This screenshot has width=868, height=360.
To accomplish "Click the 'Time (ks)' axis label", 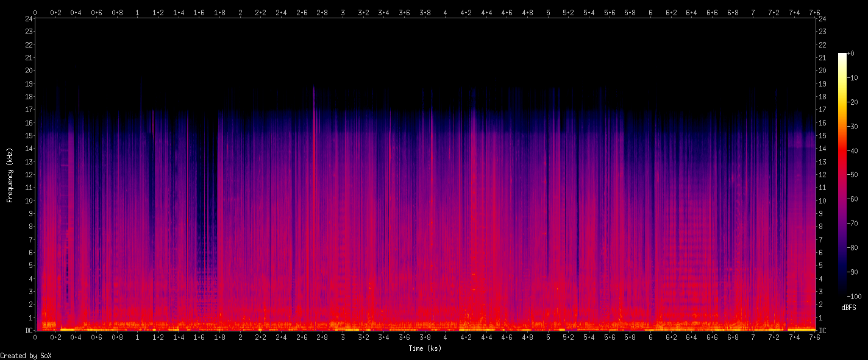I will (425, 348).
